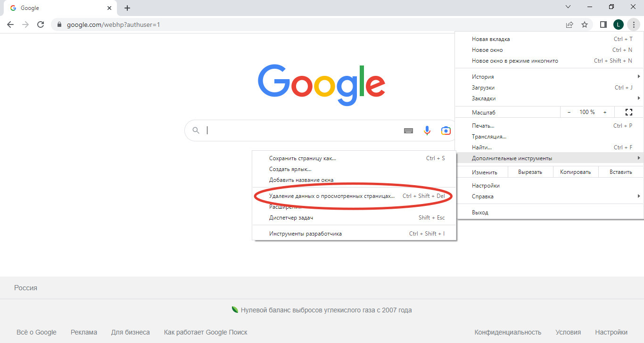Open the tab search chevron in title bar
Viewport: 644px width, 343px height.
pos(568,7)
